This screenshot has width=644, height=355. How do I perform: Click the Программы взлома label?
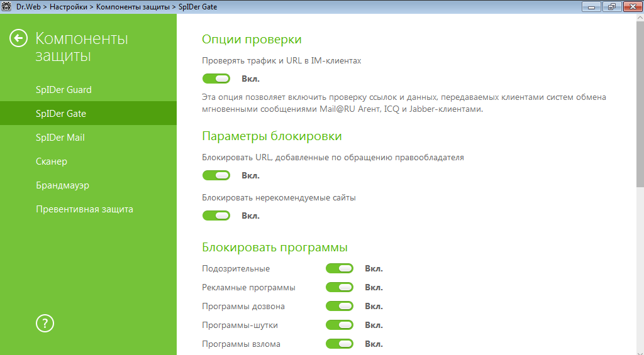coord(241,344)
